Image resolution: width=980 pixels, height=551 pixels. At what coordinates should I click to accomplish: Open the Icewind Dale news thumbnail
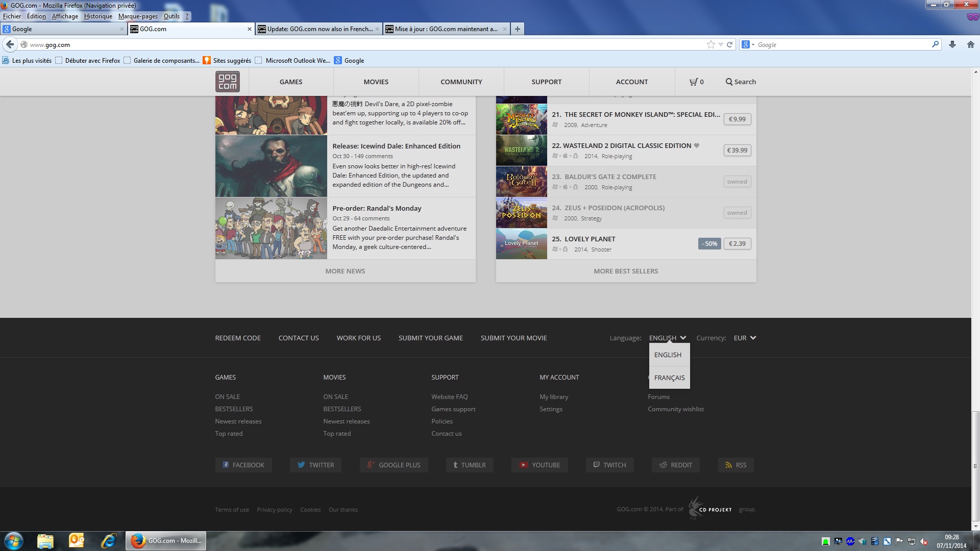pos(271,166)
